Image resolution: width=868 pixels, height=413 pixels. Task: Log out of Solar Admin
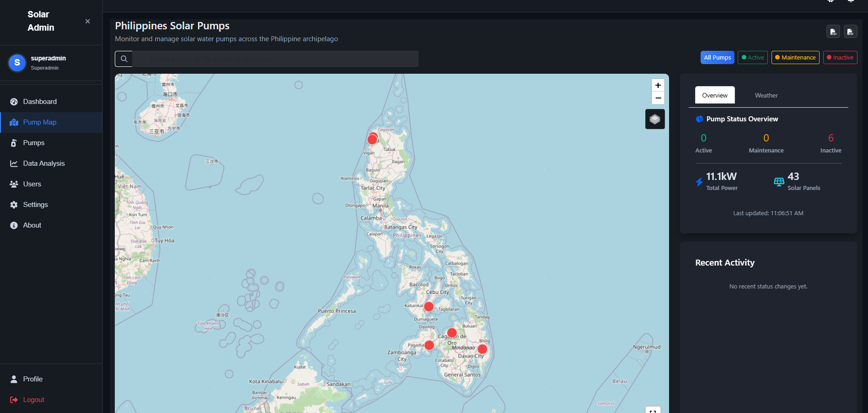click(32, 399)
